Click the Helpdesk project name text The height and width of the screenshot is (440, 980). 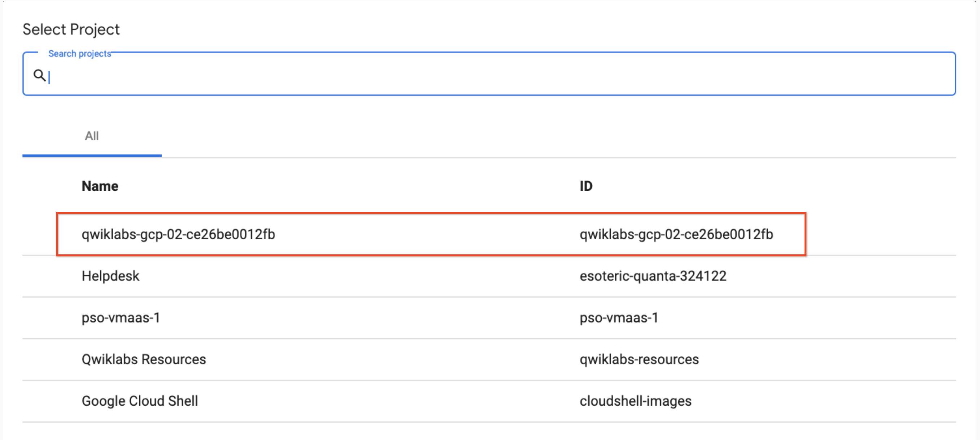pos(110,276)
